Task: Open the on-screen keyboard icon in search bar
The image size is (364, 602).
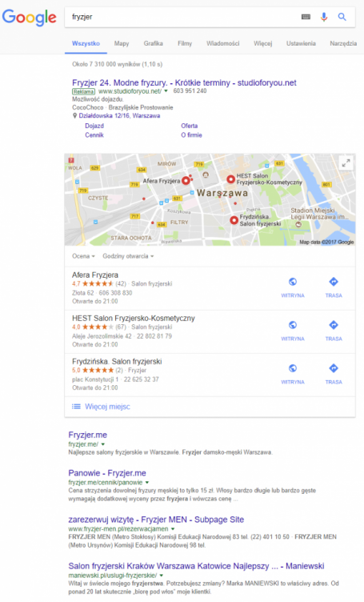Action: tap(306, 17)
